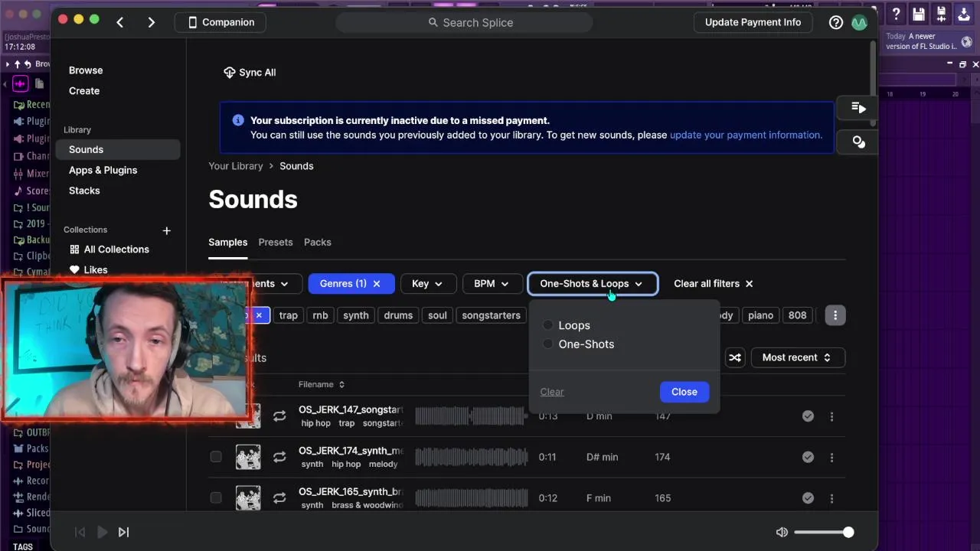Add a new collection with the plus icon
This screenshot has height=551, width=980.
click(x=166, y=230)
